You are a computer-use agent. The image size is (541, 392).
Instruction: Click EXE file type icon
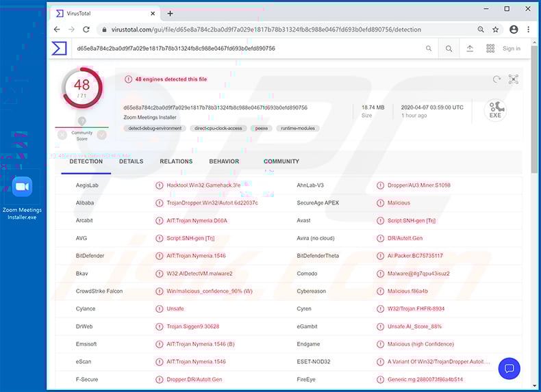pyautogui.click(x=495, y=110)
